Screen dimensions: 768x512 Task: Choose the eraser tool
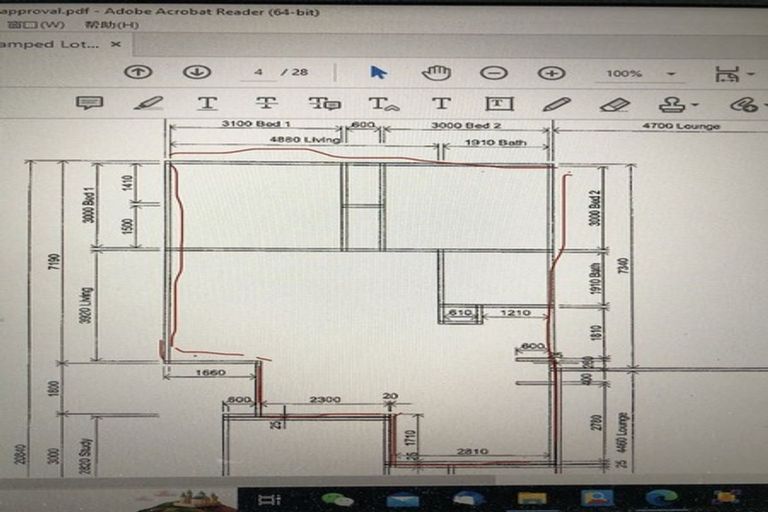tap(615, 103)
